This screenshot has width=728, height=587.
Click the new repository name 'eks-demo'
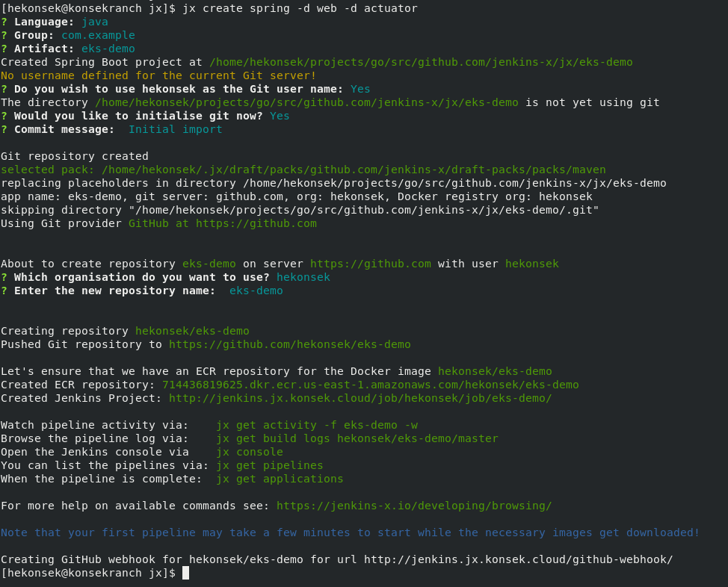[x=256, y=291]
